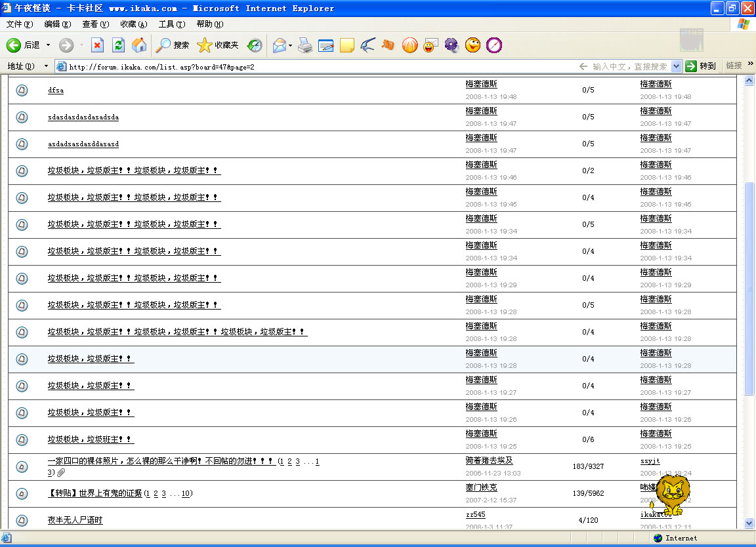Click the Internet zone status bar indicator

675,538
